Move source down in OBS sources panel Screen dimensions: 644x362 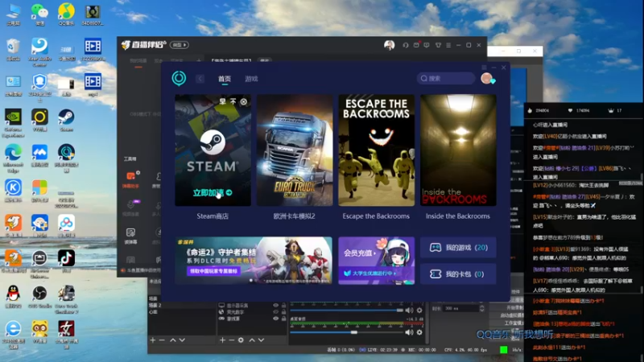pyautogui.click(x=261, y=339)
